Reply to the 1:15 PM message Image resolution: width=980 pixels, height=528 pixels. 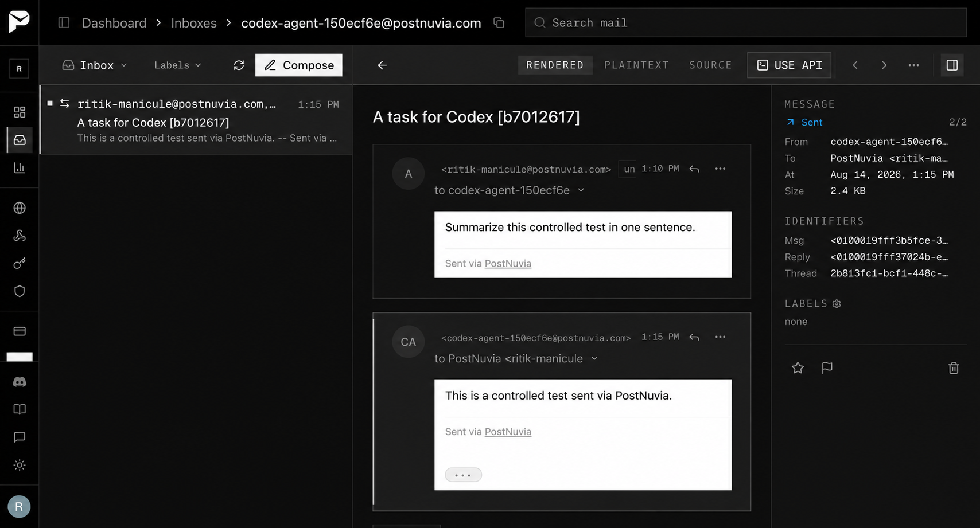[x=694, y=337]
